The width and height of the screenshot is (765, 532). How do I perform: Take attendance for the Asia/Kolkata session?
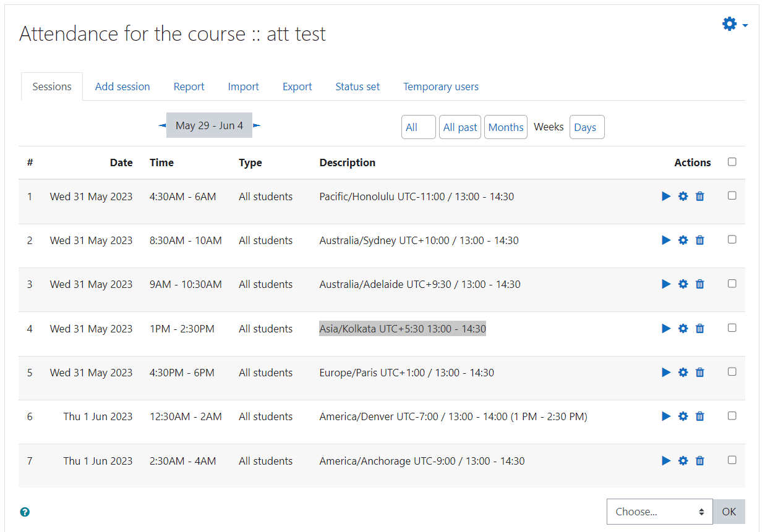(x=665, y=328)
